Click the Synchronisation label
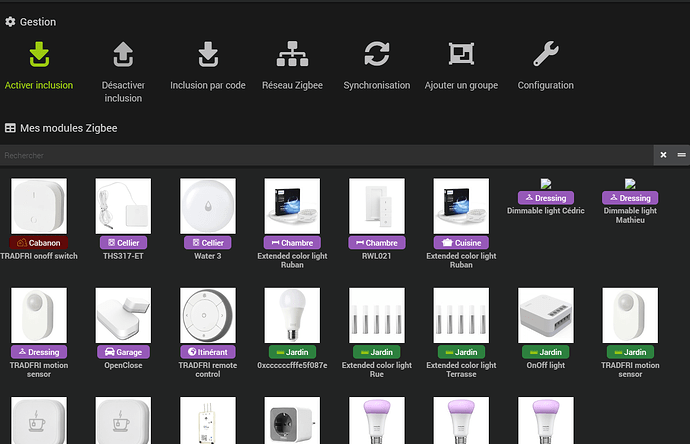 click(x=377, y=85)
